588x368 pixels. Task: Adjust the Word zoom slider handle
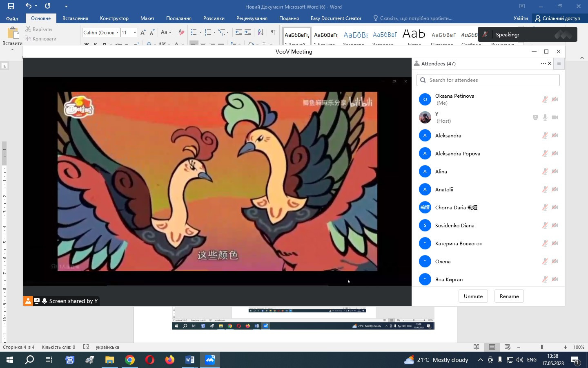click(x=542, y=347)
